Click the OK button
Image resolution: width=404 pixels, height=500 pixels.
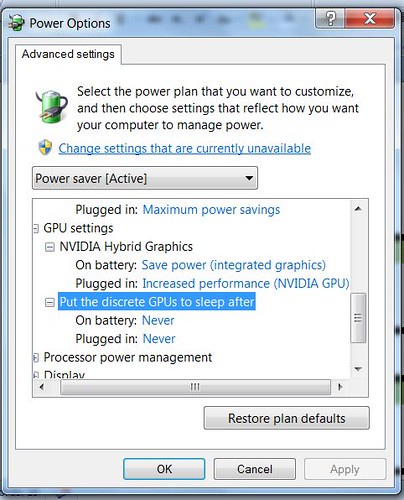pos(164,469)
